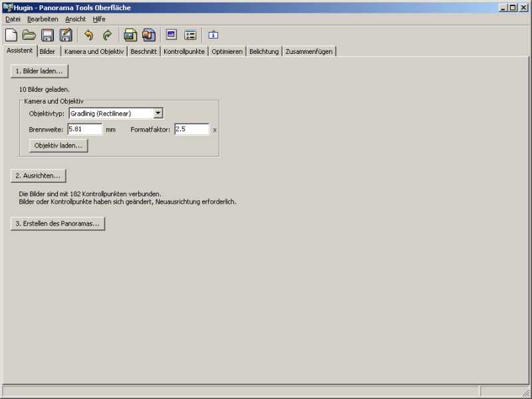532x399 pixels.
Task: Switch to Kamera und Objektiv tab
Action: click(x=94, y=52)
